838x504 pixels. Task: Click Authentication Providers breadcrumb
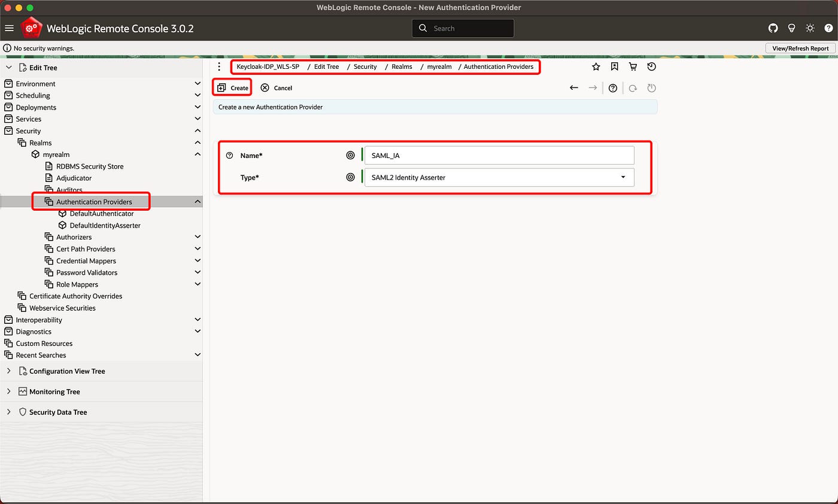[499, 66]
